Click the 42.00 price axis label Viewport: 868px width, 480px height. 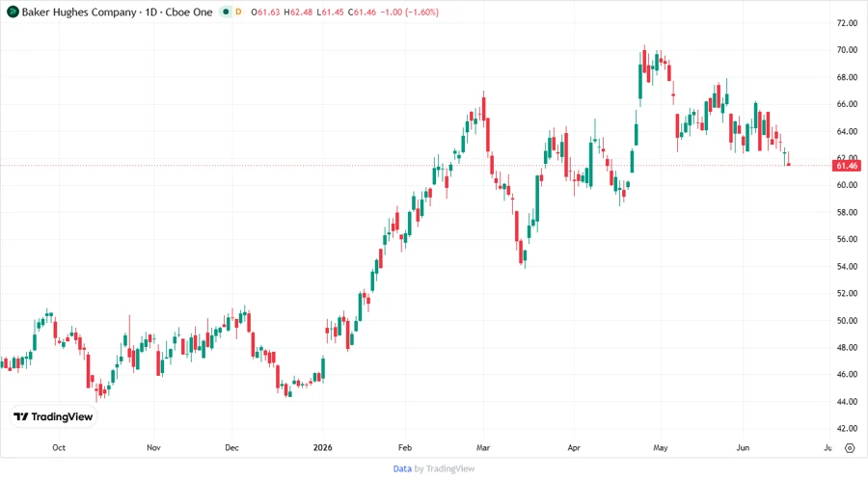pyautogui.click(x=847, y=428)
